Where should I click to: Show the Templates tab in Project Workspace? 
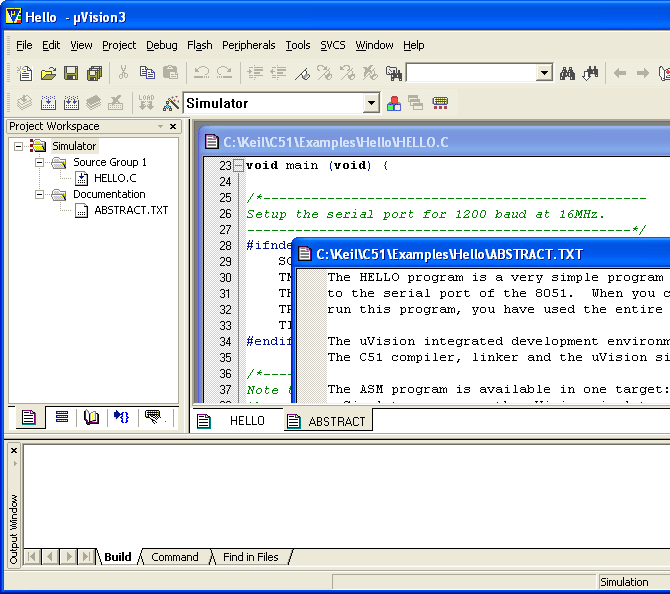coord(154,417)
